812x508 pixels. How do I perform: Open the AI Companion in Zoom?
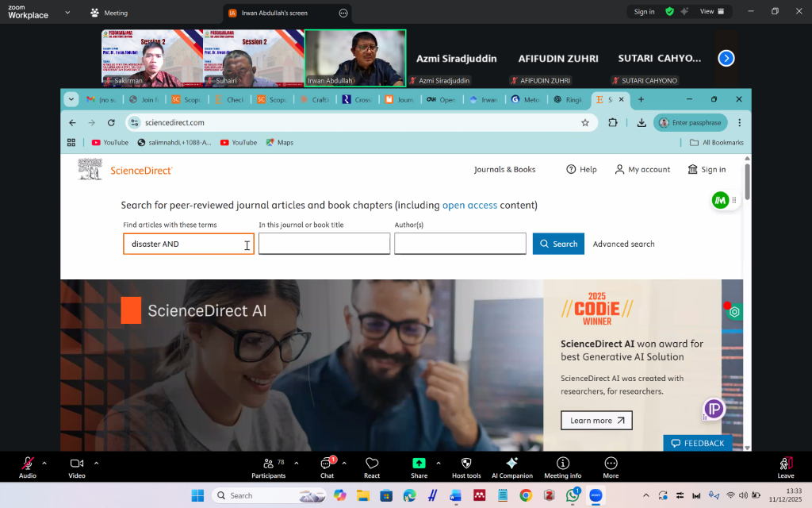[x=511, y=464]
